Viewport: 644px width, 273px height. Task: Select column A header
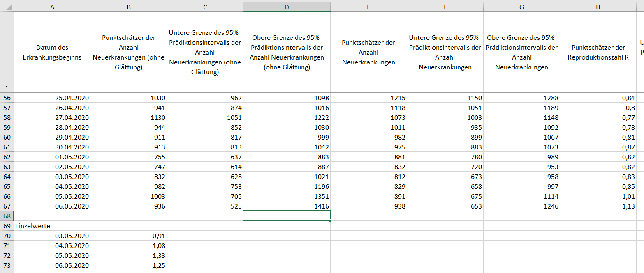[52, 7]
